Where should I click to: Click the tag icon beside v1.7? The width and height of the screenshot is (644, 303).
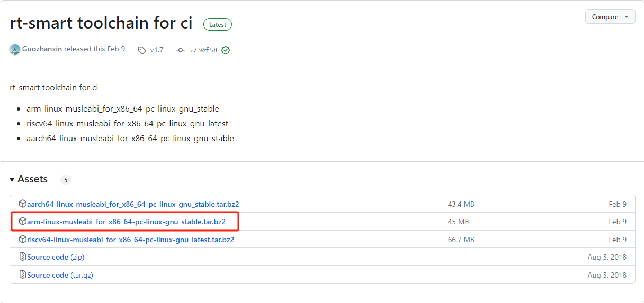pos(142,50)
